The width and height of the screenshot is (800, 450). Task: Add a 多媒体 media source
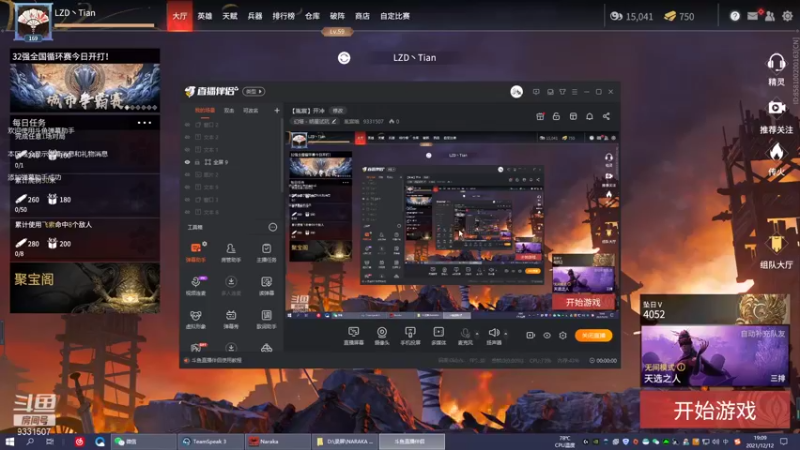pos(438,336)
